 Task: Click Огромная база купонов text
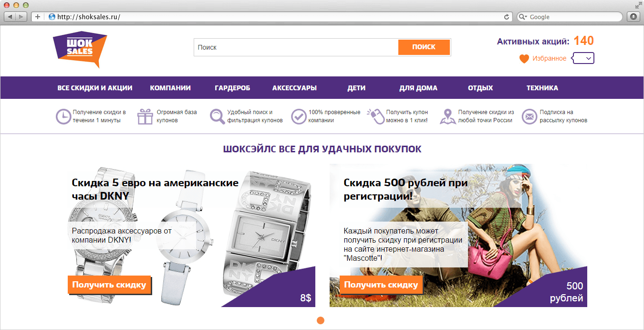(x=177, y=116)
